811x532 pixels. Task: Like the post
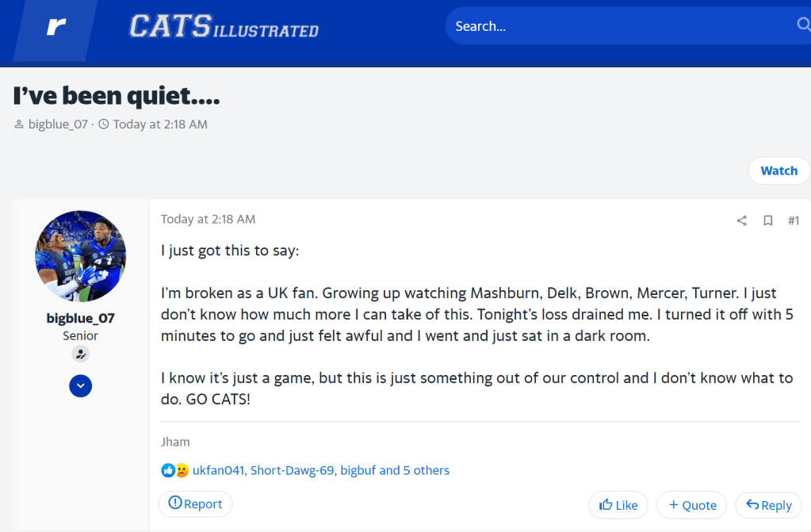(x=618, y=505)
